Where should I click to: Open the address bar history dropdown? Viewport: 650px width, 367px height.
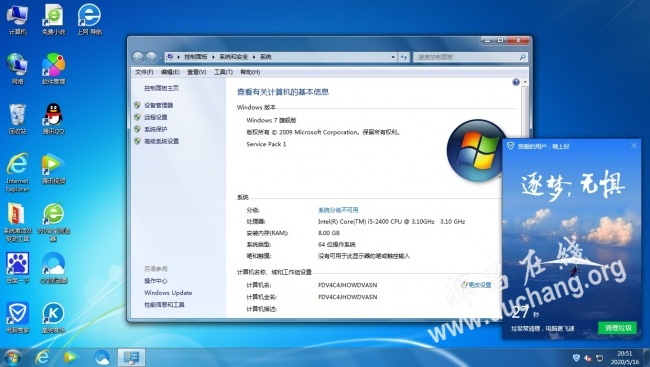tap(393, 57)
